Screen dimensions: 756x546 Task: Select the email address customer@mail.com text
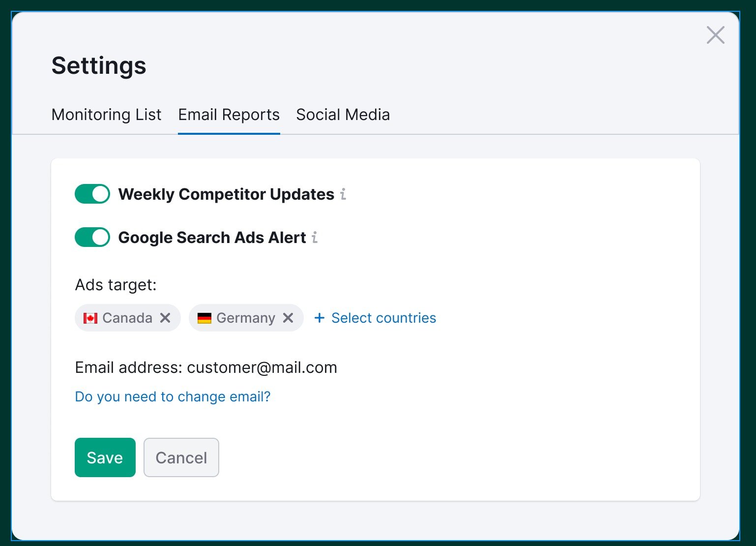[x=262, y=367]
